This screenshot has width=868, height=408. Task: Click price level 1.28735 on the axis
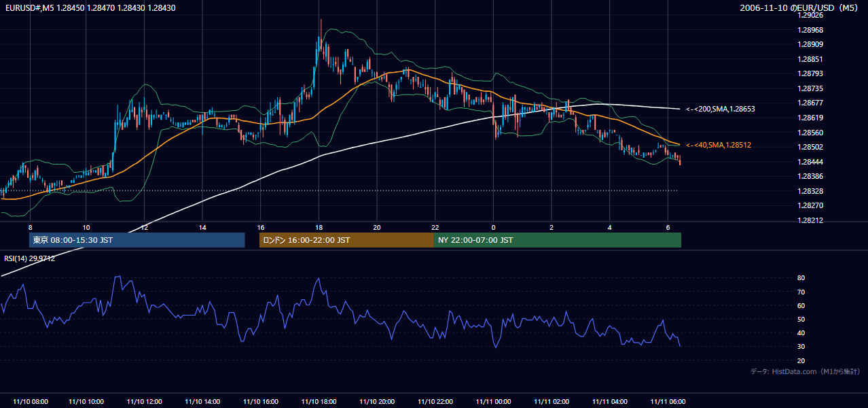(x=810, y=88)
